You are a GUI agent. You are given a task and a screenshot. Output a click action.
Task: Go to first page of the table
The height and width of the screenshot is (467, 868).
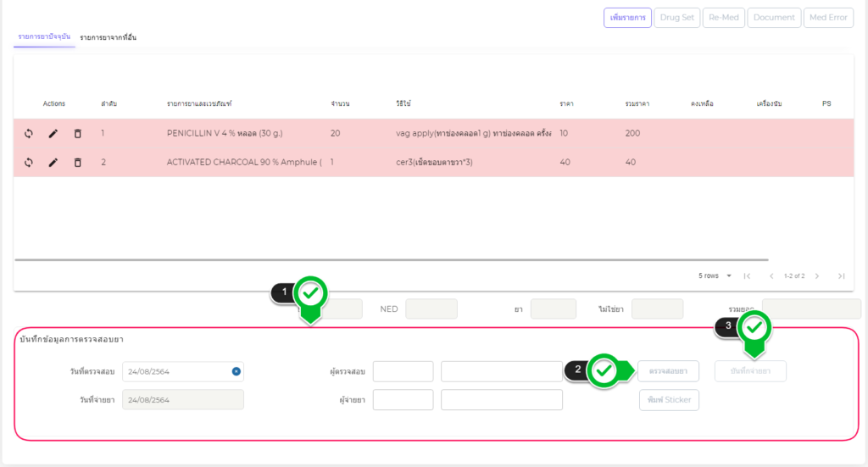(x=747, y=276)
